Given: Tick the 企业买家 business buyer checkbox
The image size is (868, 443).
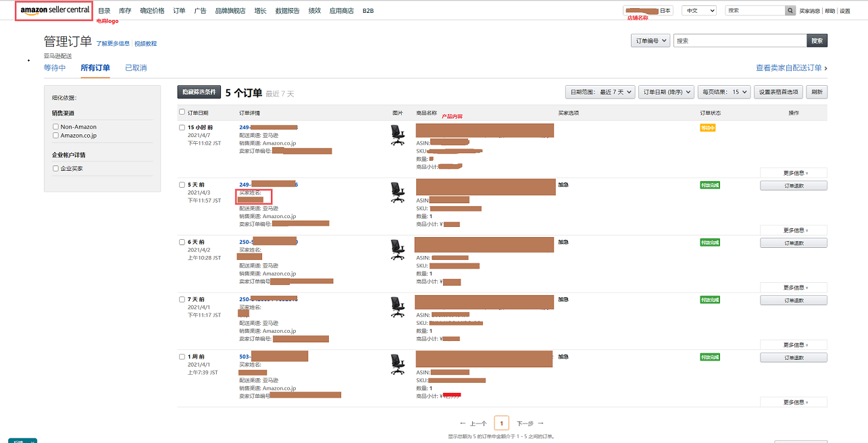Looking at the screenshot, I should pos(56,169).
